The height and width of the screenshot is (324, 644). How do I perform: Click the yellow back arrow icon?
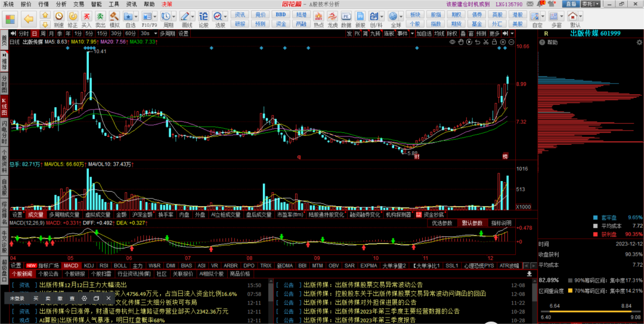click(x=29, y=18)
